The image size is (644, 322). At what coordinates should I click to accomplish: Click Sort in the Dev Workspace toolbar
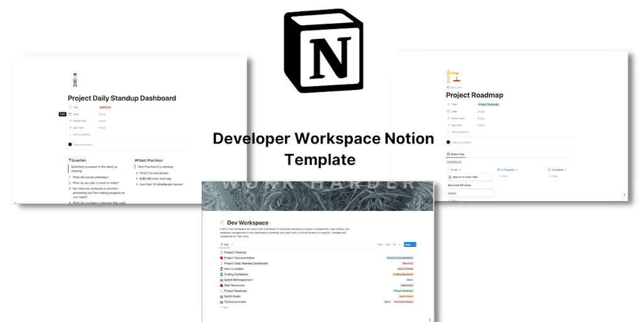[388, 245]
